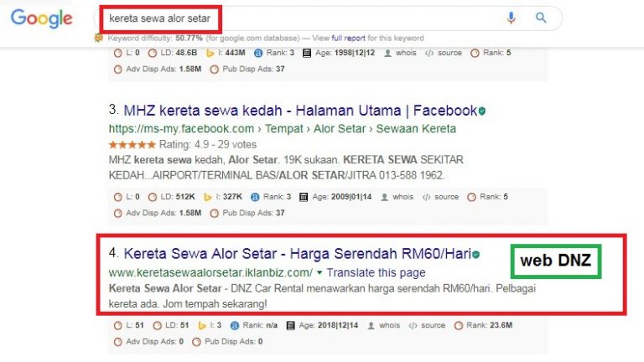The width and height of the screenshot is (644, 362).
Task: Click 'whois' under the iklanbiz result
Action: click(x=401, y=325)
